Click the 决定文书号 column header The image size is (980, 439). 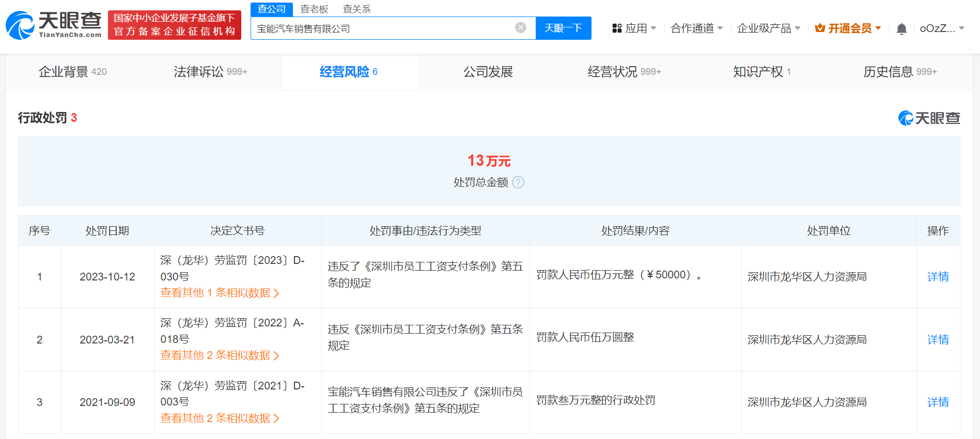pos(238,231)
